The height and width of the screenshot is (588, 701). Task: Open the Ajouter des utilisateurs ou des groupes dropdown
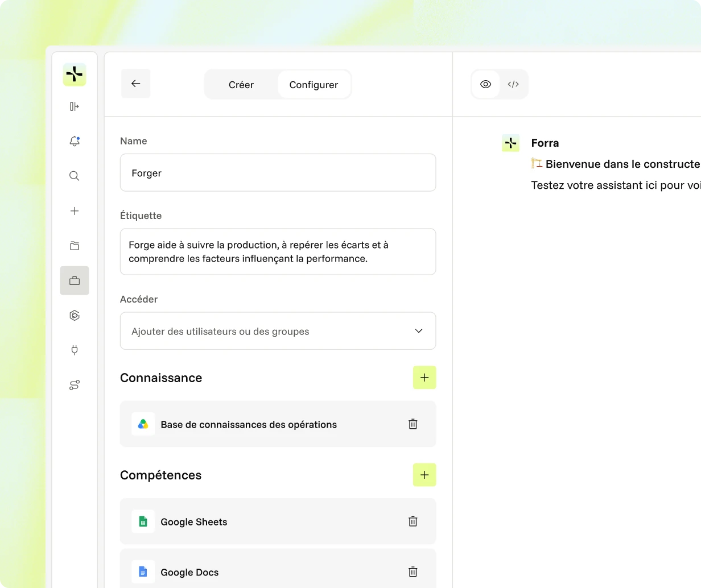point(278,331)
